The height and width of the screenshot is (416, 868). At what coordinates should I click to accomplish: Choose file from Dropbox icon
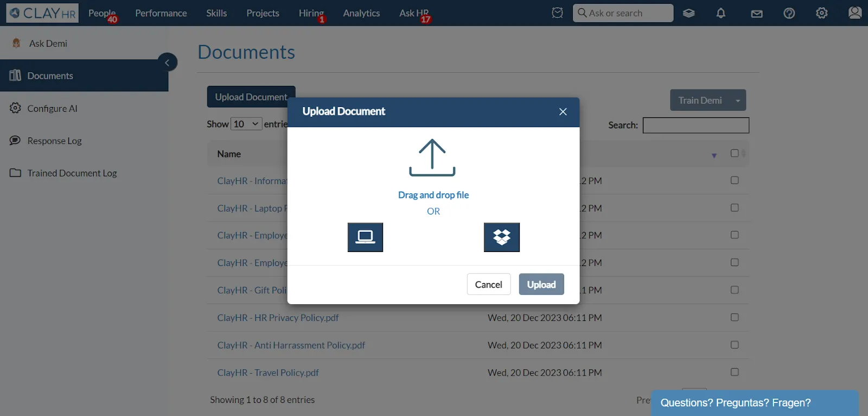(502, 237)
